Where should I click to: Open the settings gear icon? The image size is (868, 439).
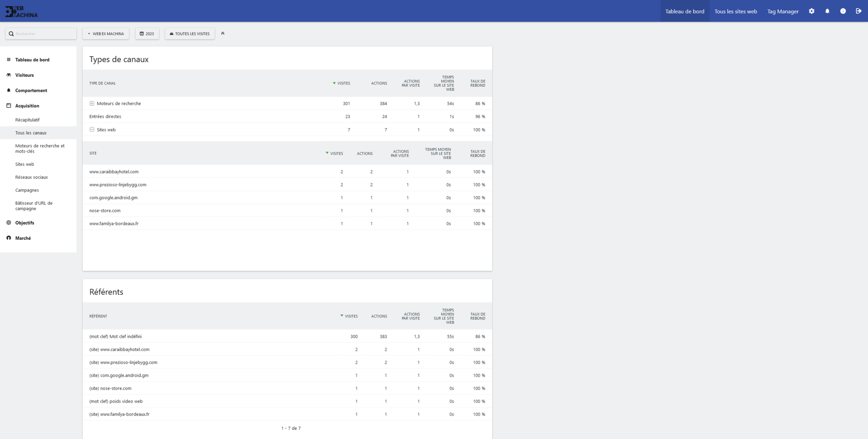[811, 11]
